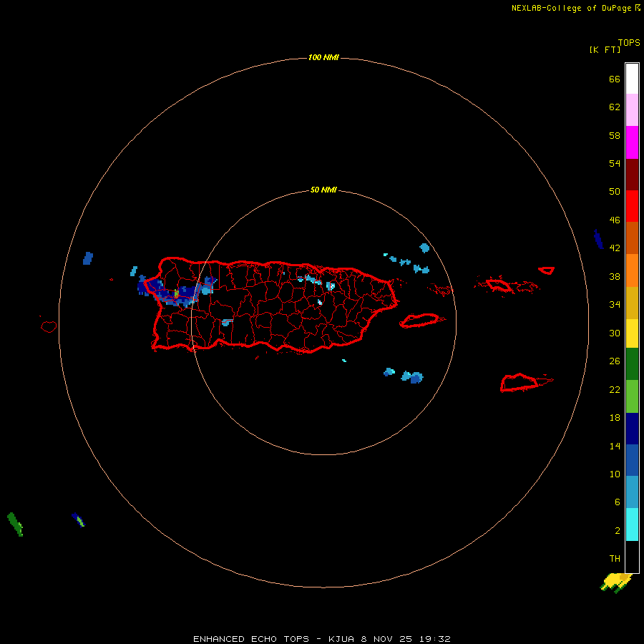Click the navy echo streak near the right edge
The width and height of the screenshot is (644, 644).
[x=598, y=239]
